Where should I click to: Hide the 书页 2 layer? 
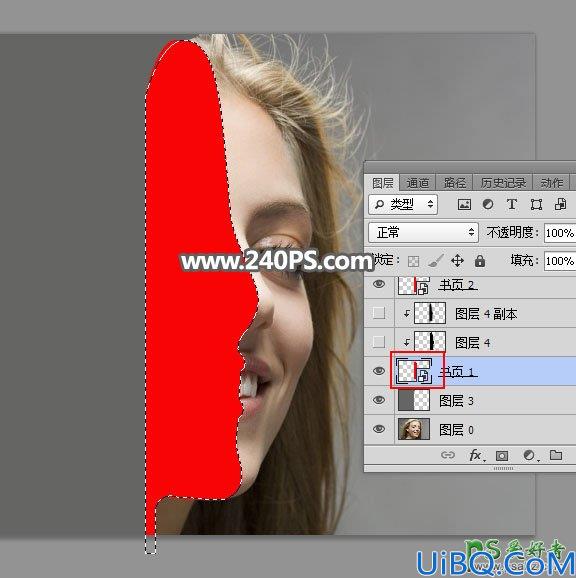379,284
